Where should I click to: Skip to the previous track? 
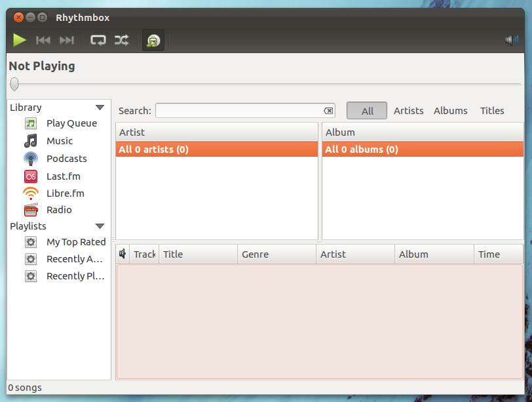(43, 41)
